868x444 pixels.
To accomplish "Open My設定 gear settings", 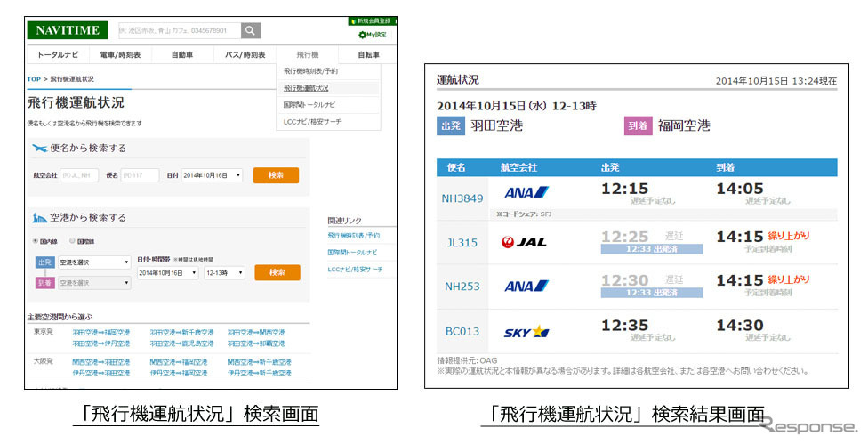I will click(x=374, y=35).
